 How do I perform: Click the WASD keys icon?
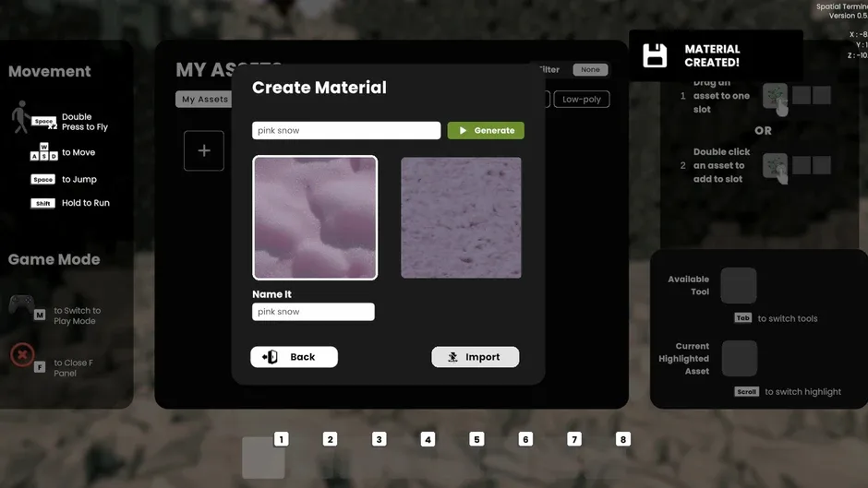(x=43, y=151)
